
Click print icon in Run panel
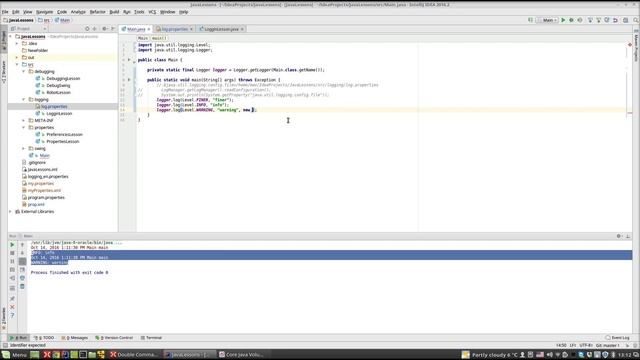click(22, 278)
